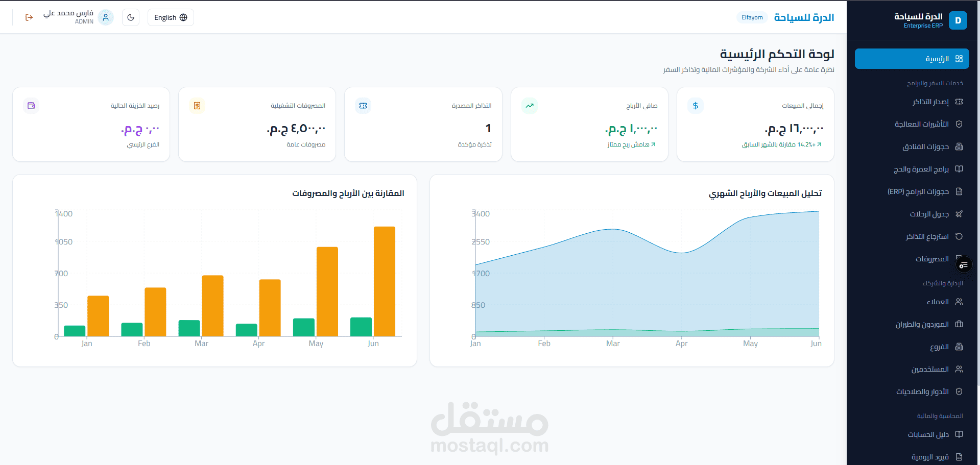Open the user profile avatar icon
Image resolution: width=980 pixels, height=465 pixels.
106,17
